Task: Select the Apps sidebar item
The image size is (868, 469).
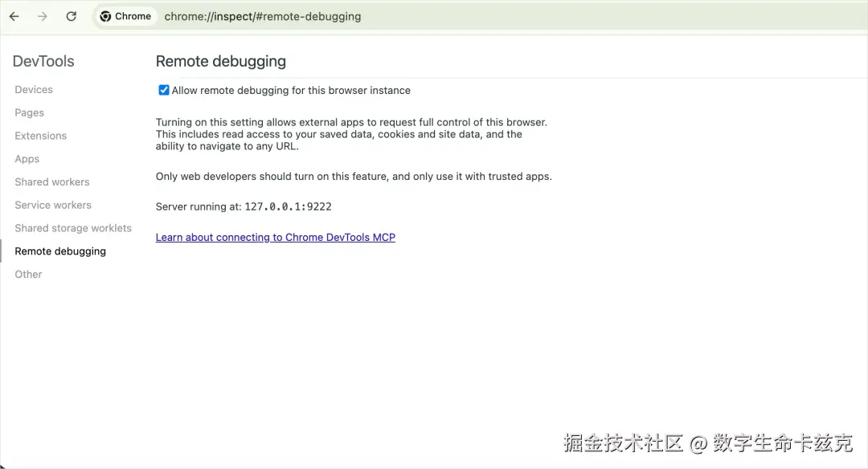Action: (27, 159)
